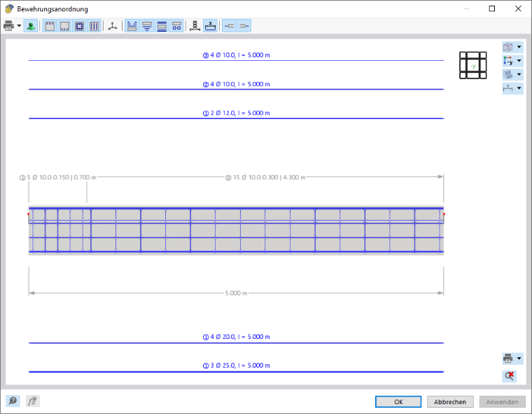Expand the render mode dropdown arrow

point(519,74)
